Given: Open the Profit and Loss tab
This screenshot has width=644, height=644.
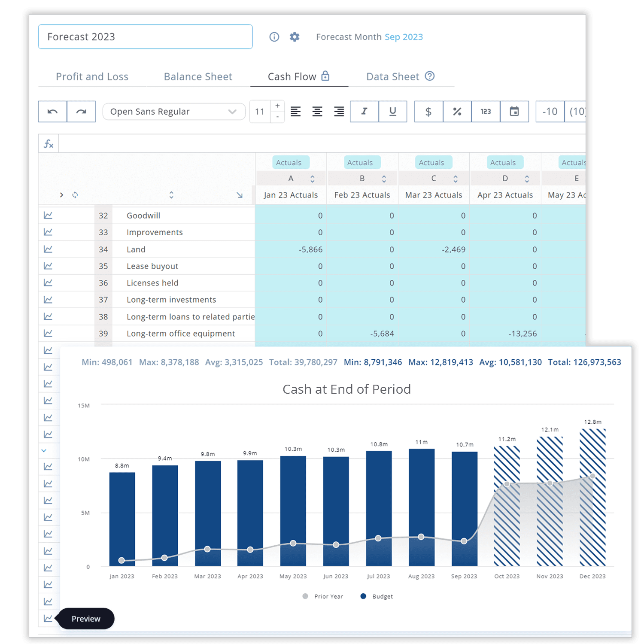Looking at the screenshot, I should (x=92, y=76).
